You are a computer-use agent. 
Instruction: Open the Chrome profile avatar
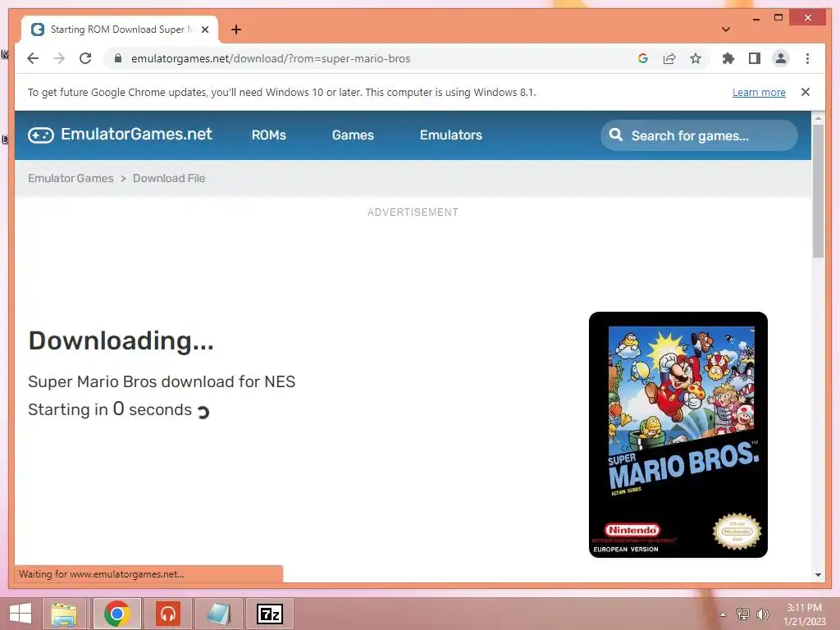781,58
